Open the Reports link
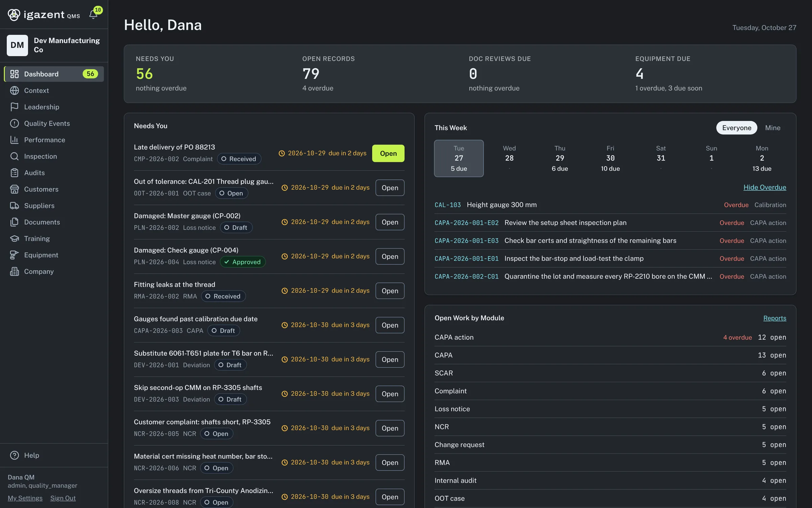The height and width of the screenshot is (508, 812). click(774, 318)
